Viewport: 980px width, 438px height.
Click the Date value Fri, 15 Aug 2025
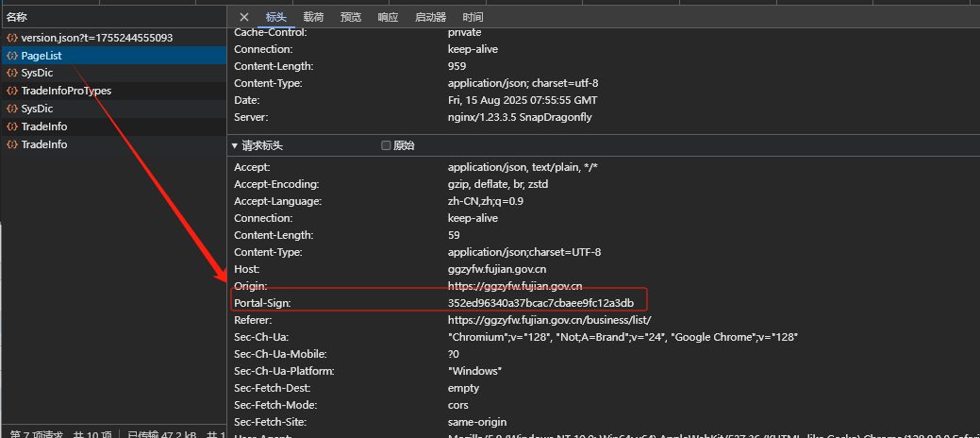tap(523, 100)
